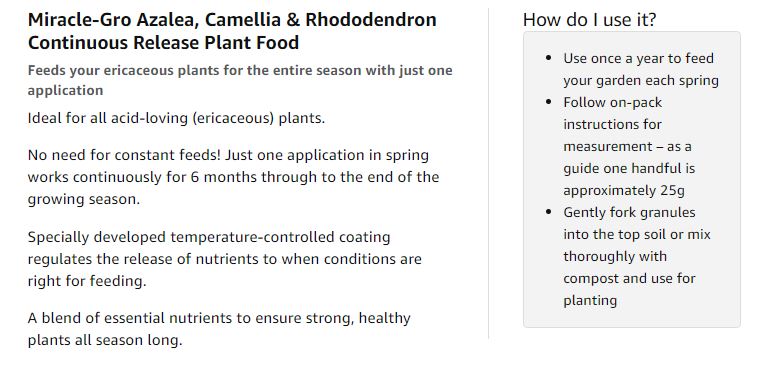Click the word 'Rhododendron' in title
Image resolution: width=760 pixels, height=367 pixels.
(x=371, y=20)
